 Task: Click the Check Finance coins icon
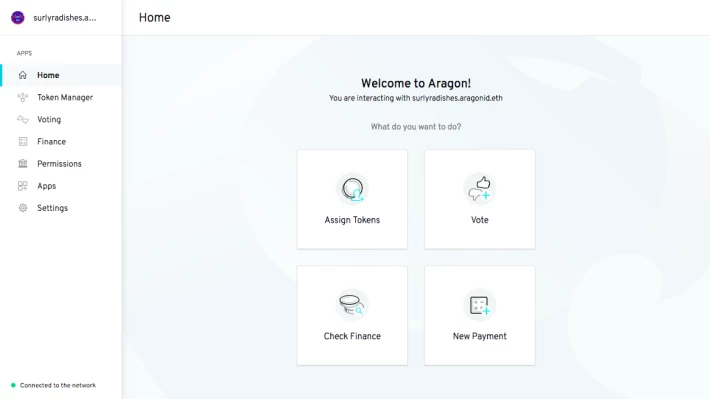click(x=352, y=305)
